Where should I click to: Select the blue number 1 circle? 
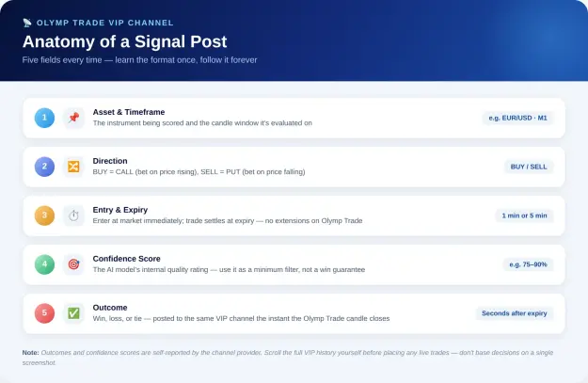coord(44,118)
